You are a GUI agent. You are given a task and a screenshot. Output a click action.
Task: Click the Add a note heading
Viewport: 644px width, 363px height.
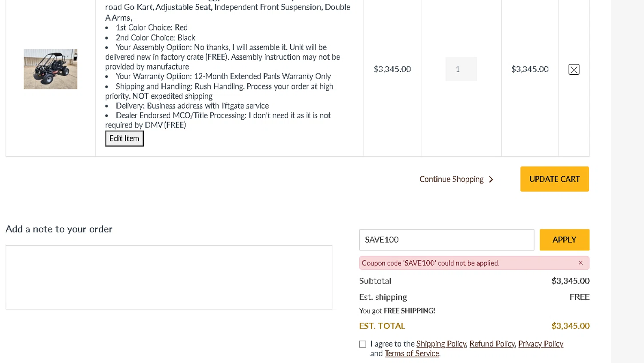(59, 229)
